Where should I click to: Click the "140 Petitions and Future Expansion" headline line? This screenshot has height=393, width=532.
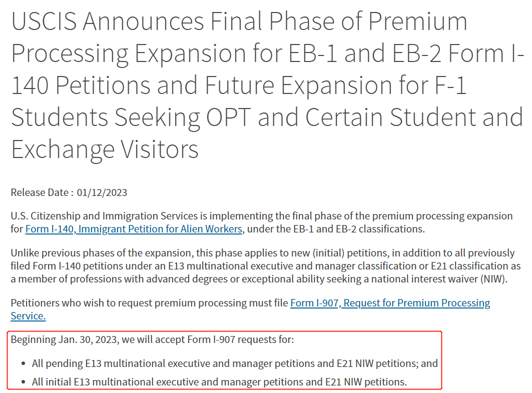click(x=239, y=85)
